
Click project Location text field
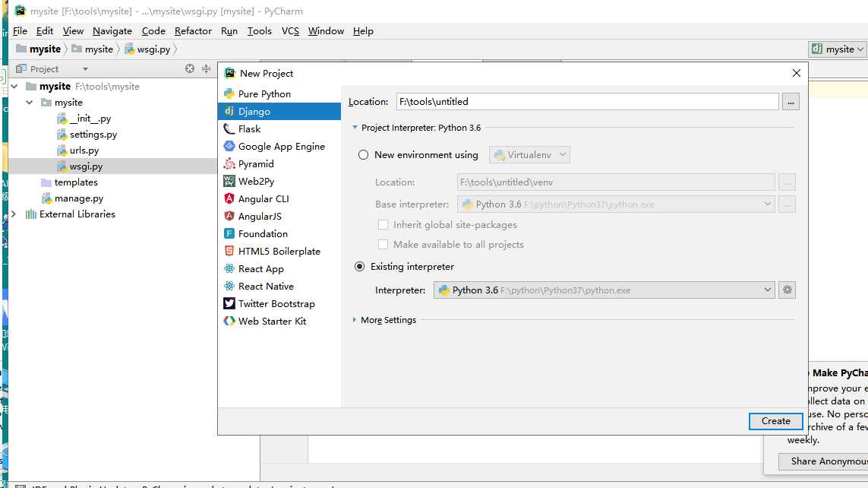(x=587, y=102)
